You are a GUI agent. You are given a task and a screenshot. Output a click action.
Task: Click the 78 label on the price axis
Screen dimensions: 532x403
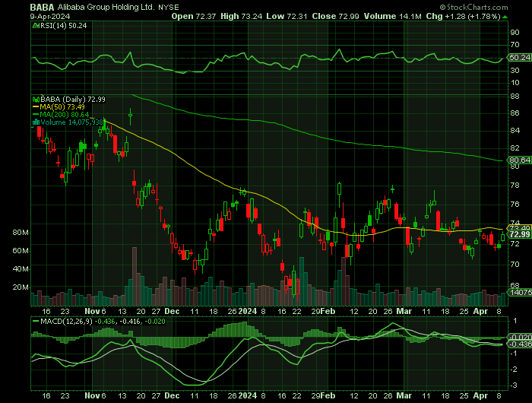[x=515, y=186]
